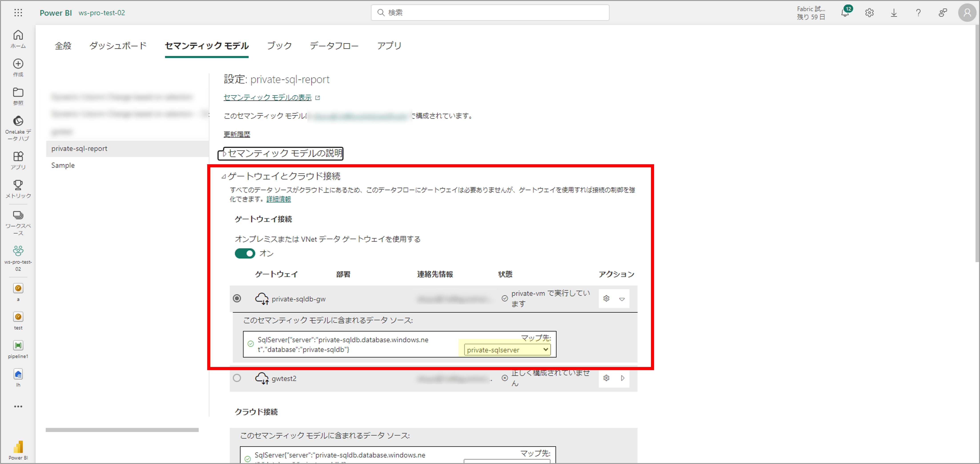Click セマンティック モデルの表示 link
Viewport: 980px width, 464px height.
coord(267,97)
